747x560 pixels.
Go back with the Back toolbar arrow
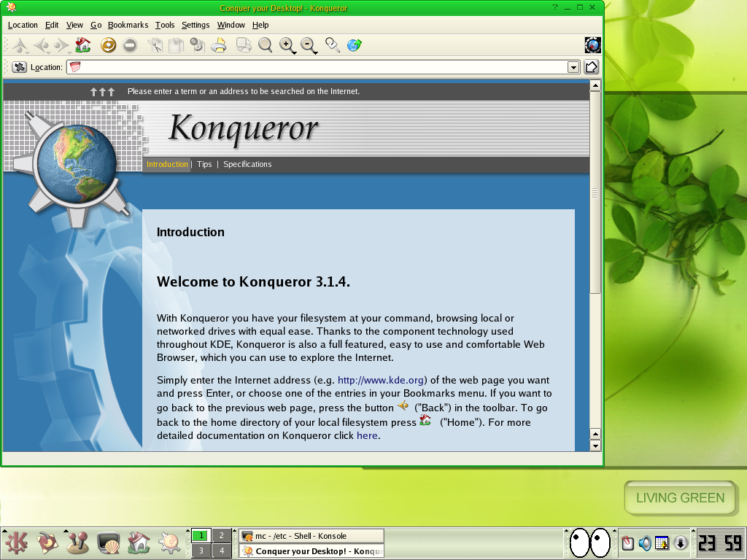pyautogui.click(x=42, y=45)
